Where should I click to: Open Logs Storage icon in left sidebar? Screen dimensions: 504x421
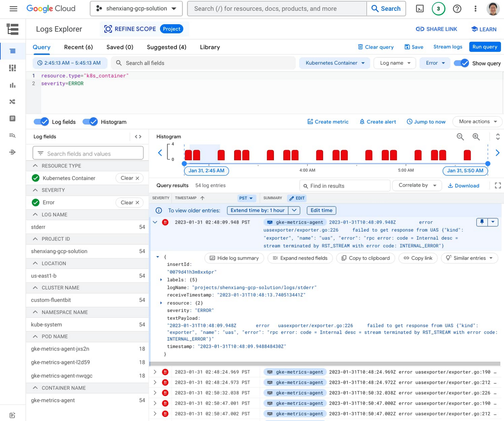pyautogui.click(x=13, y=119)
